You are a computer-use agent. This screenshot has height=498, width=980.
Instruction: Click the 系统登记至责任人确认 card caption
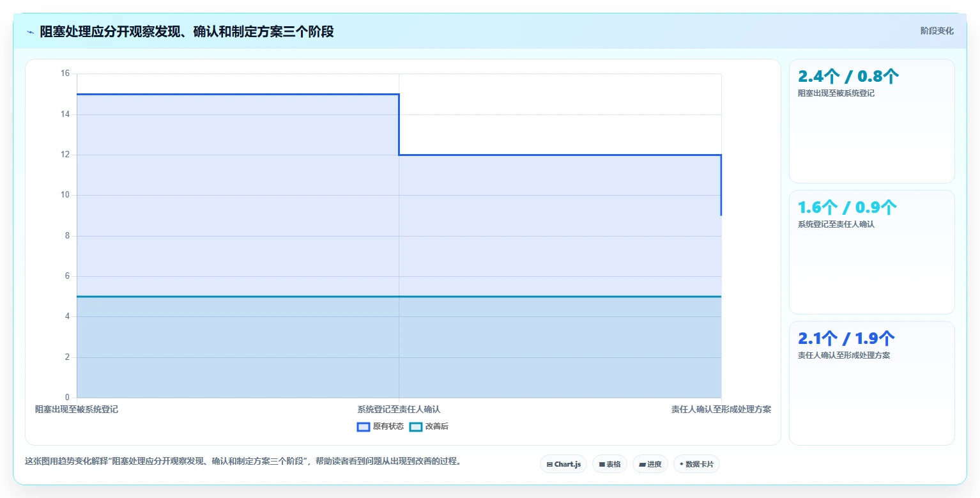pos(836,224)
